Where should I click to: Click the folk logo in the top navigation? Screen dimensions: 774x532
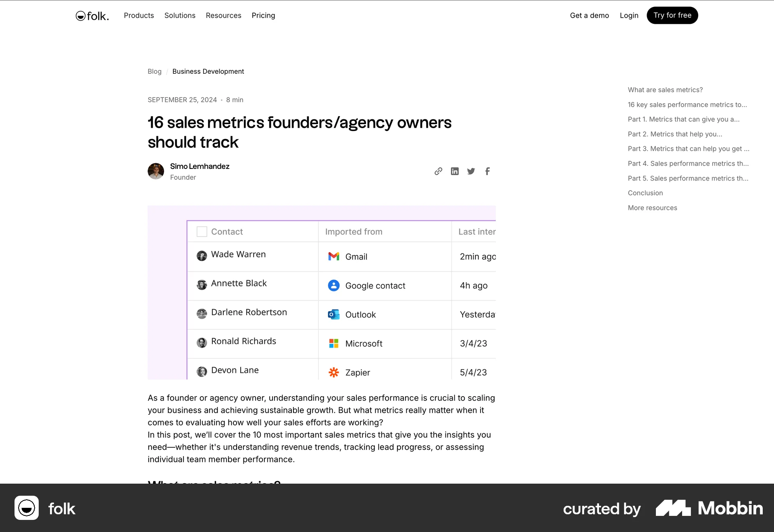pos(92,15)
